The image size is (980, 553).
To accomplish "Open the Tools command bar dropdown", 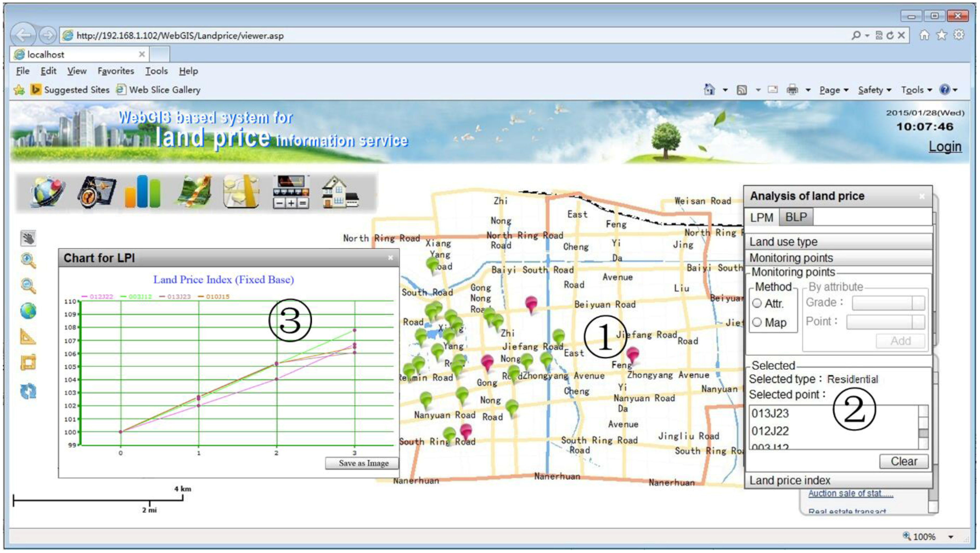I will [x=917, y=90].
